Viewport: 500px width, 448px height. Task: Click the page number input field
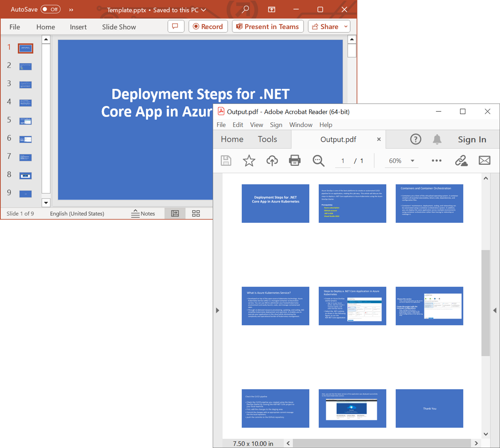[x=343, y=161]
